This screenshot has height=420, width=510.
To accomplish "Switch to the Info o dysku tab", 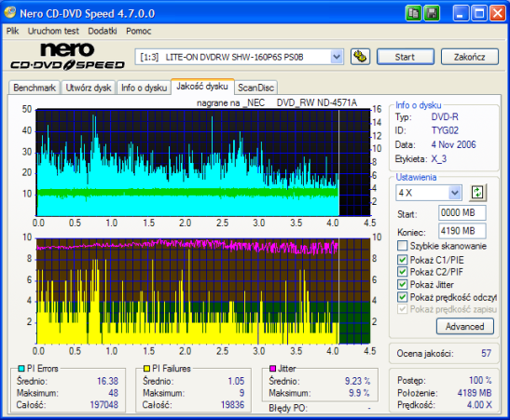I will coord(144,88).
